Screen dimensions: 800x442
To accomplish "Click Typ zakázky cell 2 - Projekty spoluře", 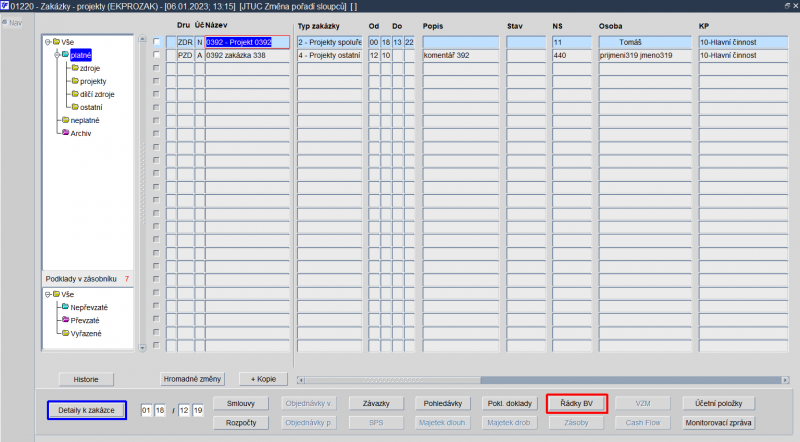I will [x=330, y=42].
